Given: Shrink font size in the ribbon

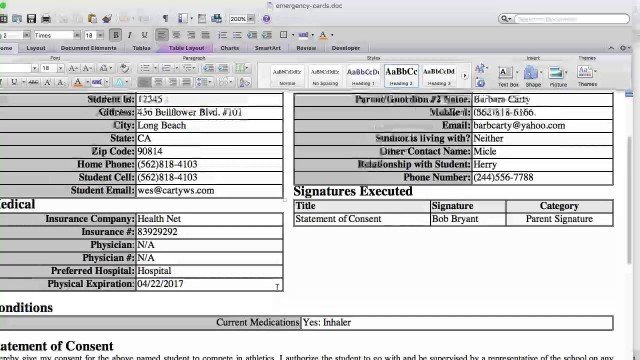Looking at the screenshot, I should [87, 68].
